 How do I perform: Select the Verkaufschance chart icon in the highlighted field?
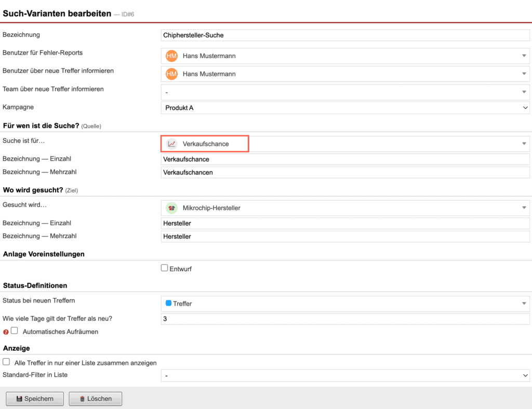(171, 143)
